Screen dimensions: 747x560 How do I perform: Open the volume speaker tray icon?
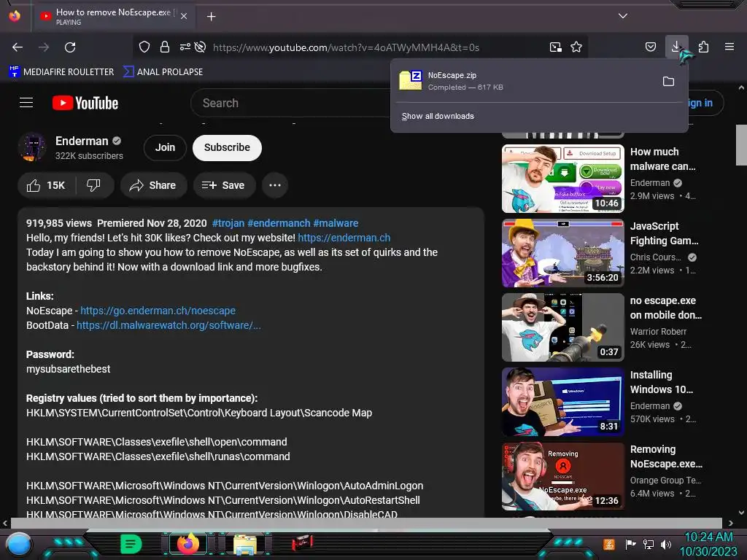(x=665, y=544)
